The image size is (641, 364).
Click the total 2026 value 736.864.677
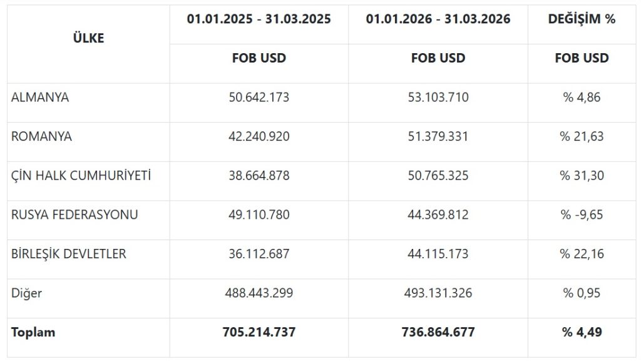[x=438, y=332]
